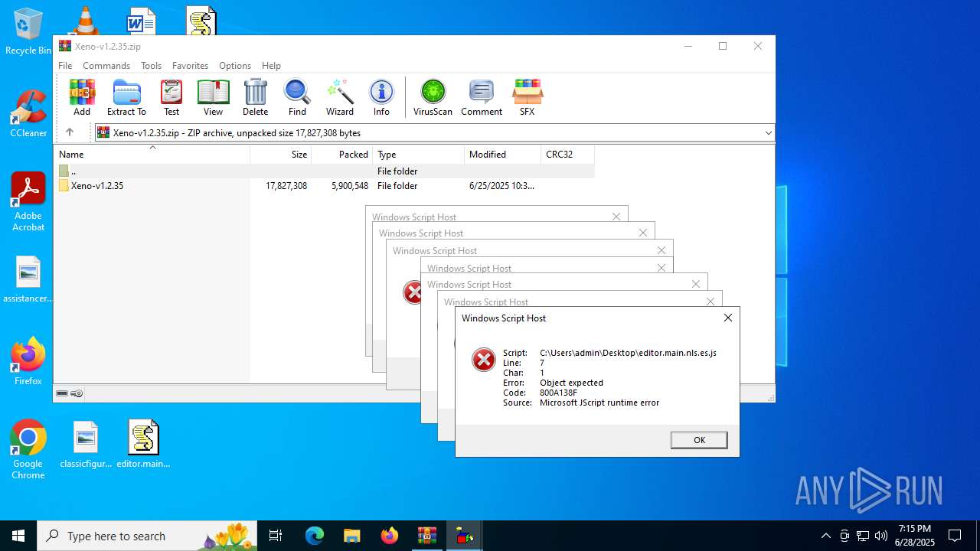980x551 pixels.
Task: Click the volume icon in system tray
Action: (881, 536)
